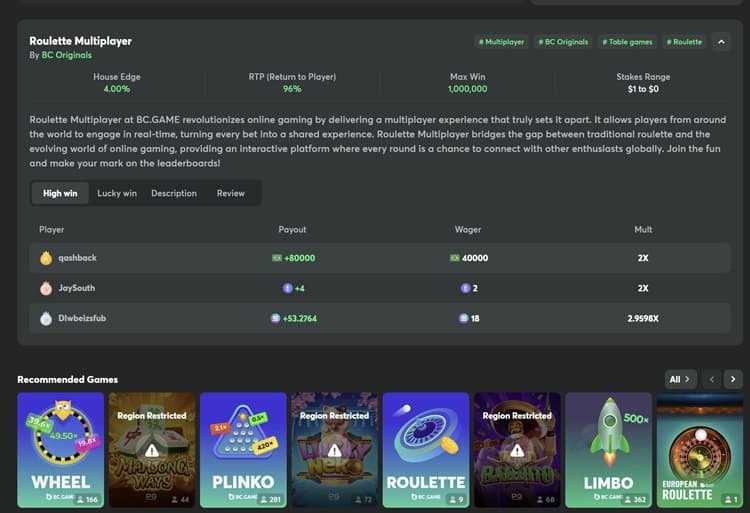Select the Review tab

[x=230, y=193]
